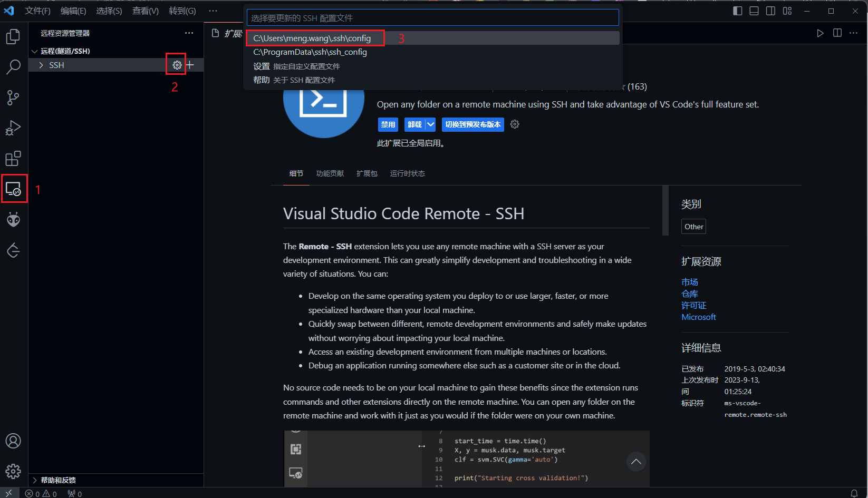Switch to the 功能贡献 tab
Screen dimensions: 868x498
[x=330, y=173]
